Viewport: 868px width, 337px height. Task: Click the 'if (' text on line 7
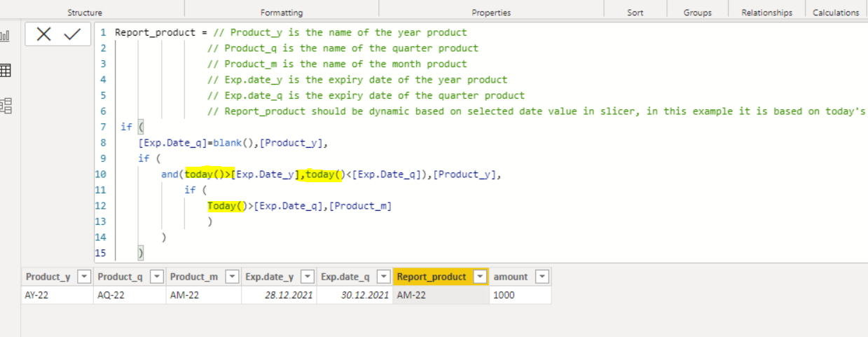tap(132, 127)
